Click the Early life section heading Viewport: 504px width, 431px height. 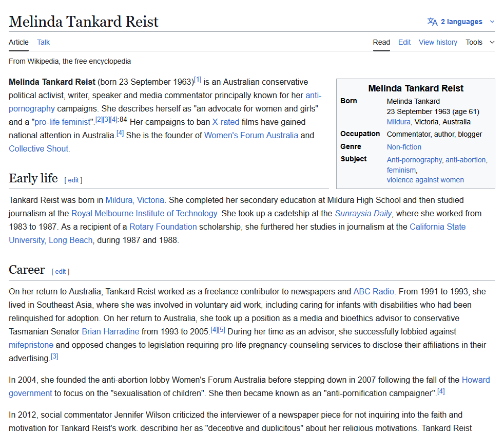tap(33, 178)
